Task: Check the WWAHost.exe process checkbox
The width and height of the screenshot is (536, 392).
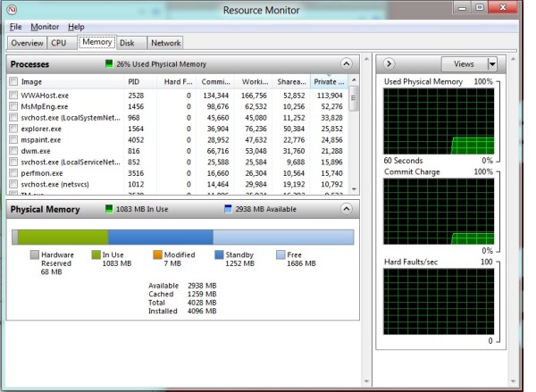Action: click(x=13, y=96)
